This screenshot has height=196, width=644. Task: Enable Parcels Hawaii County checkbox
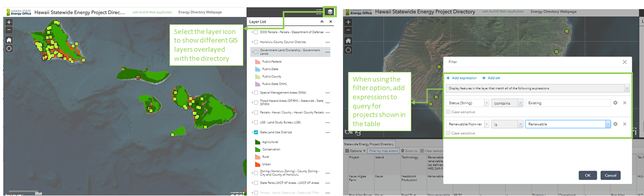pyautogui.click(x=256, y=112)
